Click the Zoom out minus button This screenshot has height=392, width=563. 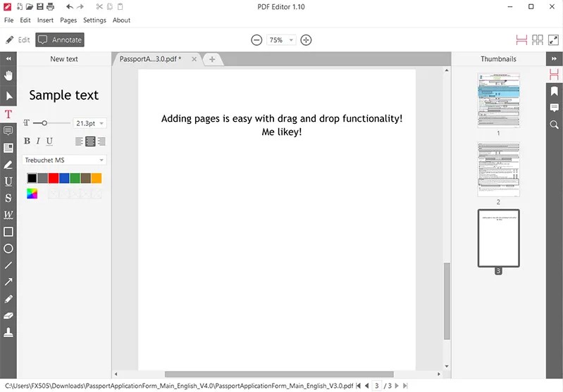256,40
